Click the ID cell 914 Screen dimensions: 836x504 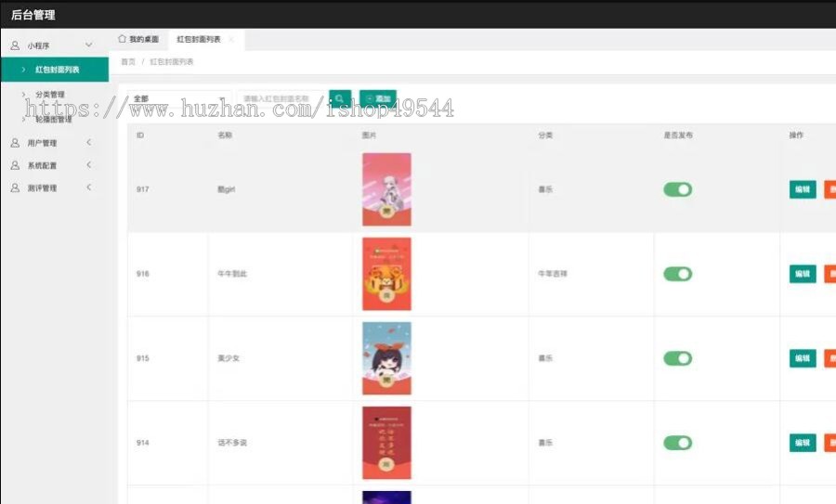142,443
